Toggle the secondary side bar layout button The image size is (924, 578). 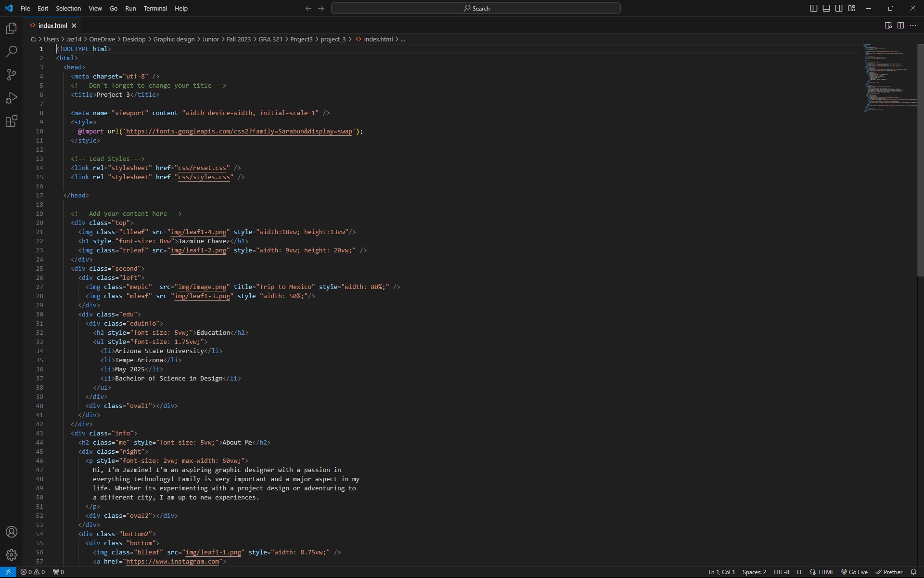pos(839,8)
